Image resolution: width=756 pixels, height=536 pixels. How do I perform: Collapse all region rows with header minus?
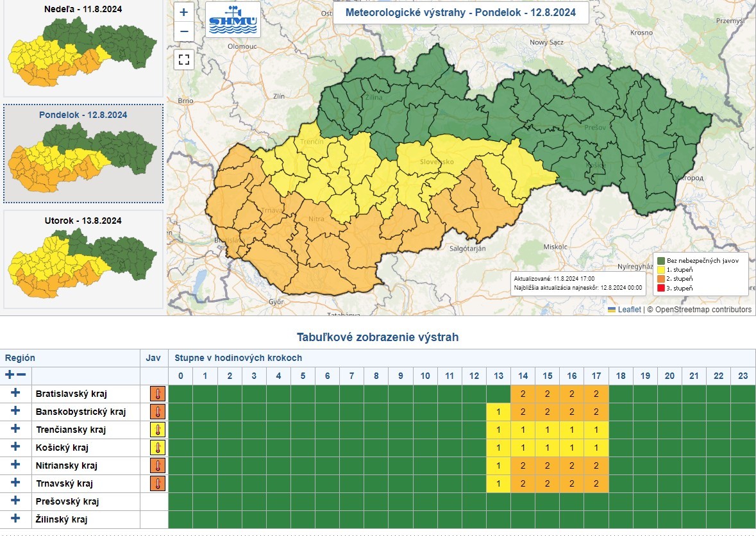(x=21, y=375)
